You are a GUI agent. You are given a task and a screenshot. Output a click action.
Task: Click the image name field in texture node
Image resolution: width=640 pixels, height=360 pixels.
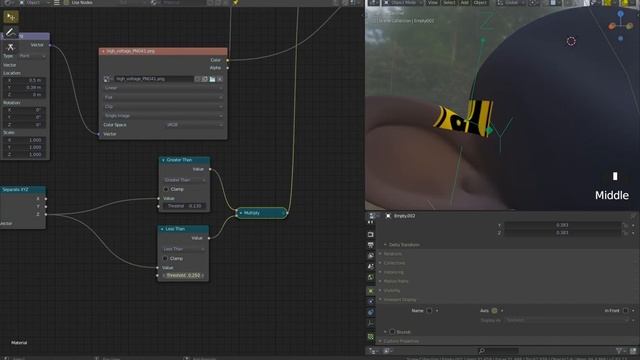pos(153,79)
